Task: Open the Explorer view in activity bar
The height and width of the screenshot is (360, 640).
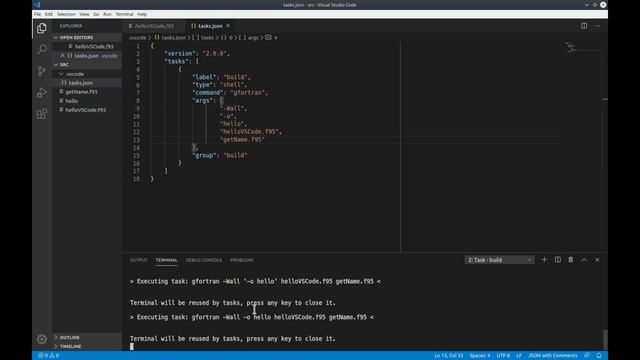Action: pos(42,28)
